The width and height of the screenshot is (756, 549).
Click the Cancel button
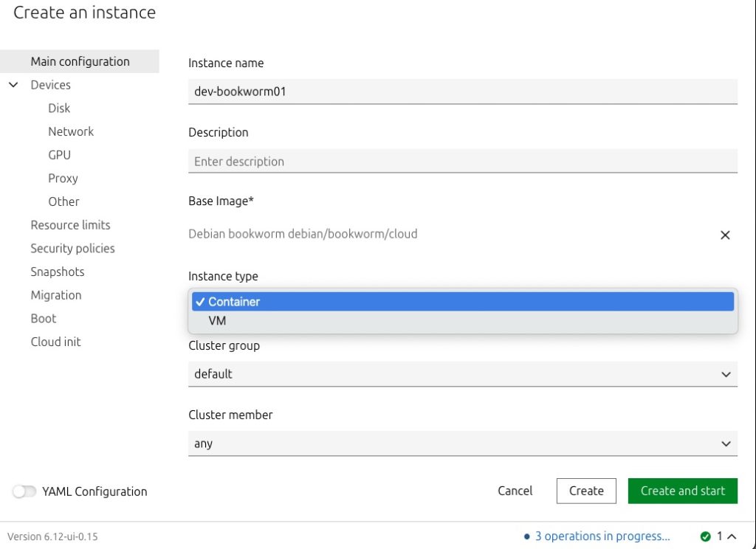point(515,491)
